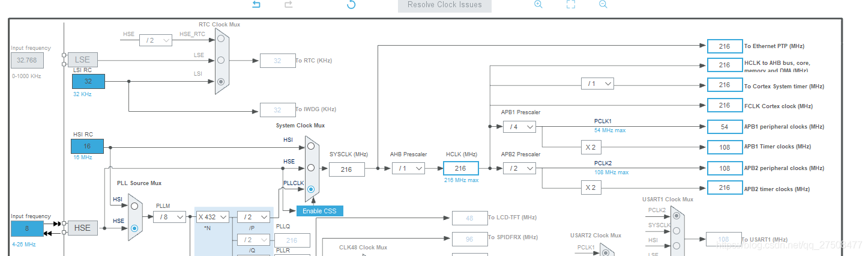Select HSI in PLL Source Mux
This screenshot has width=868, height=256.
134,206
